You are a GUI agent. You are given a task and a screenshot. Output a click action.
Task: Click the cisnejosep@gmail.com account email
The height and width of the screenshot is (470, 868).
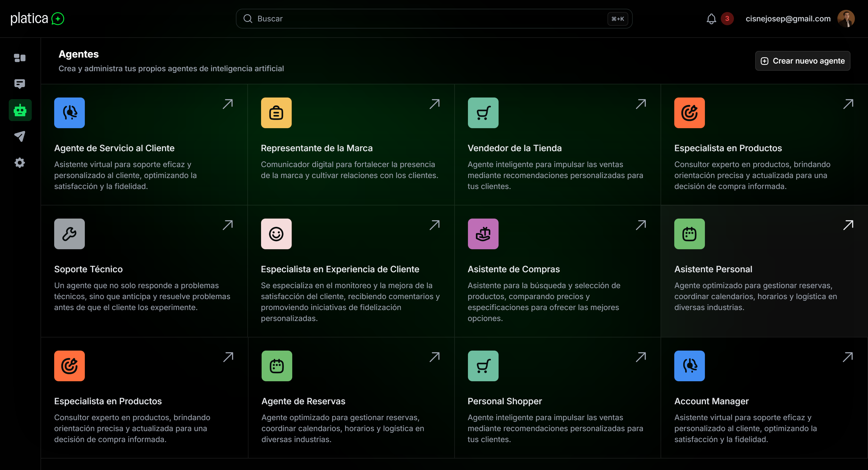(x=788, y=19)
